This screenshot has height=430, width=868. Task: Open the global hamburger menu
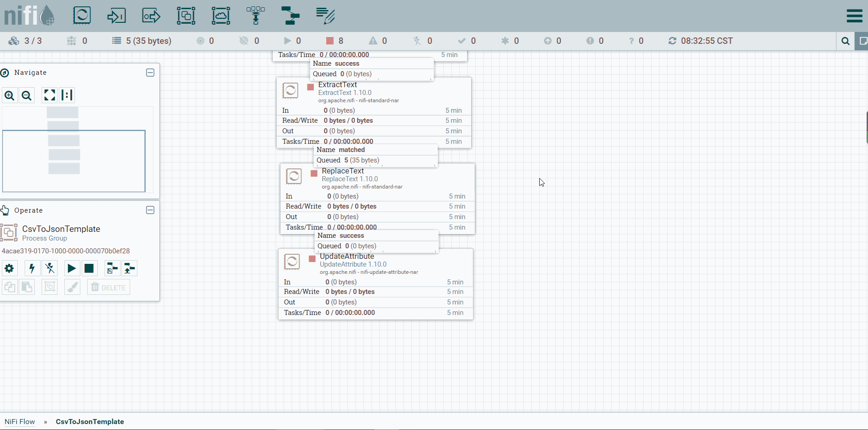854,16
